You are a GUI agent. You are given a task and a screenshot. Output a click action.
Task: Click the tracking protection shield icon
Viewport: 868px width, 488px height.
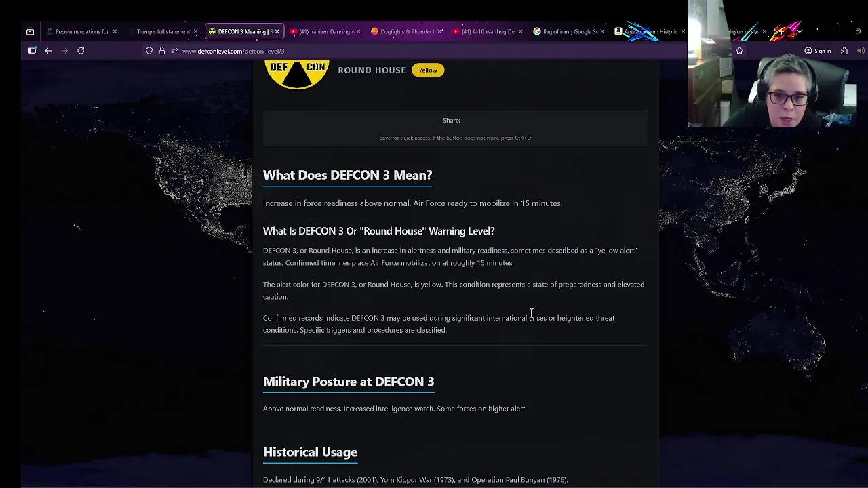coord(149,51)
